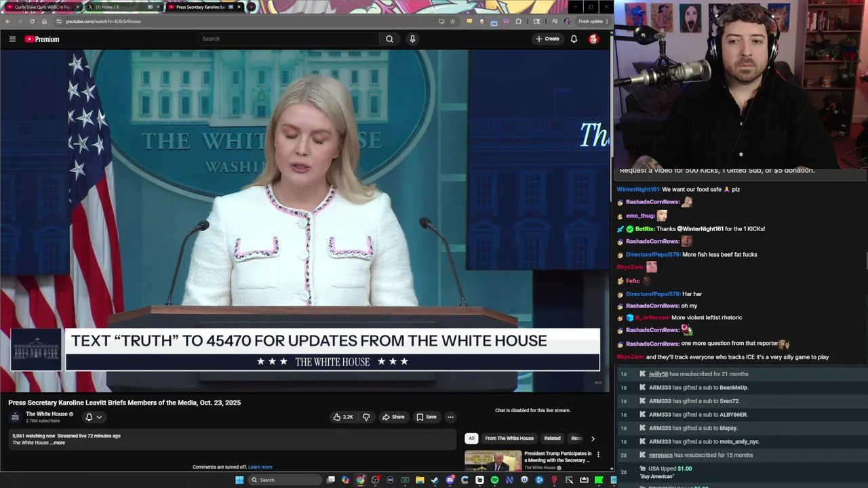Viewport: 868px width, 488px height.
Task: Pause the White House briefing video
Action: point(305,220)
